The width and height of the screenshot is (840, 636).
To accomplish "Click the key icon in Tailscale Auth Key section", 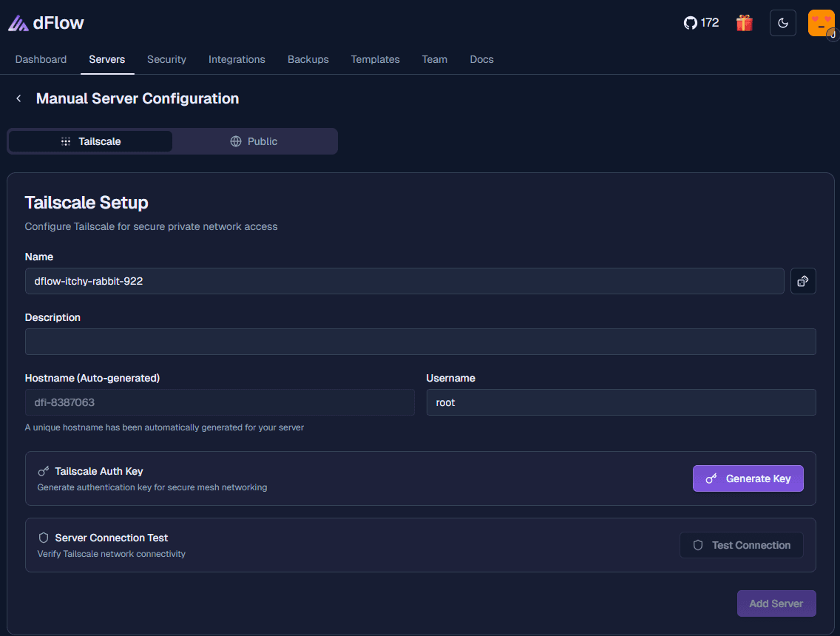I will coord(43,470).
